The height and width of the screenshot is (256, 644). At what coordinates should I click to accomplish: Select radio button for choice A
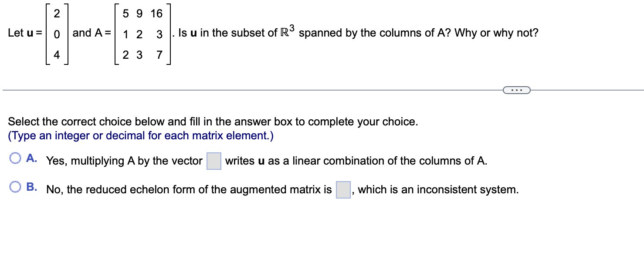(x=16, y=158)
